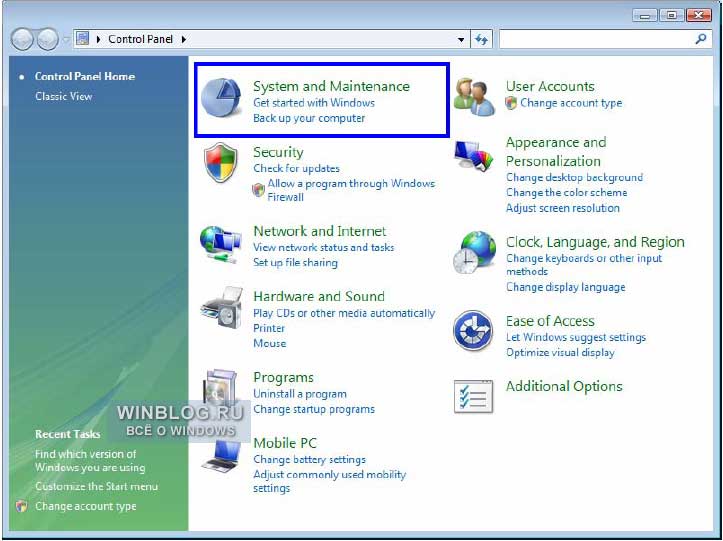The image size is (723, 541).
Task: Click Change startup programs link
Action: click(314, 410)
